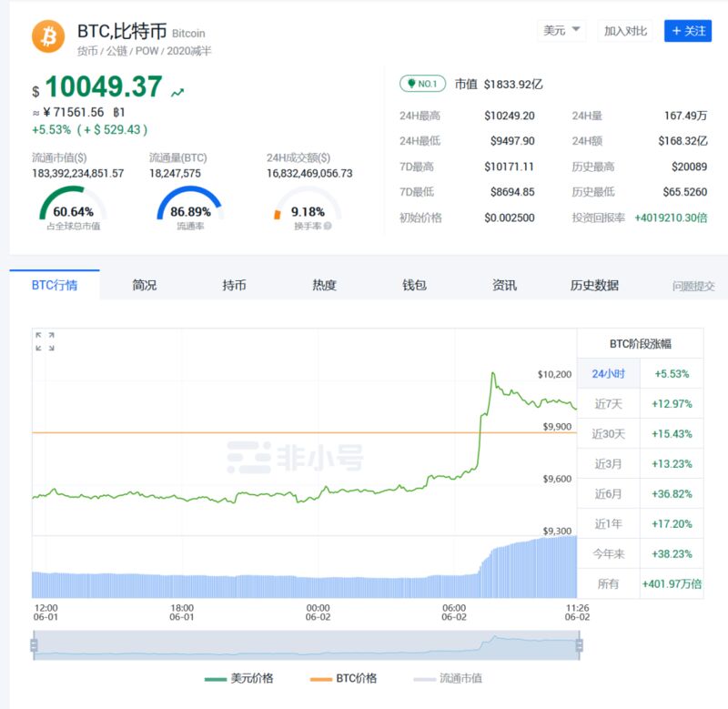Toggle the 流通市值 legend series

point(448,678)
